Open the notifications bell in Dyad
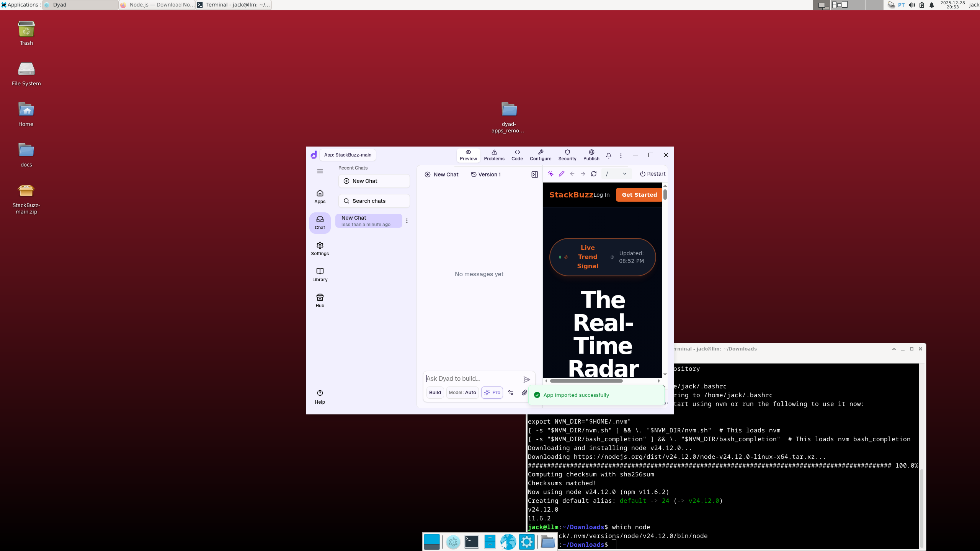This screenshot has height=551, width=980. point(608,155)
